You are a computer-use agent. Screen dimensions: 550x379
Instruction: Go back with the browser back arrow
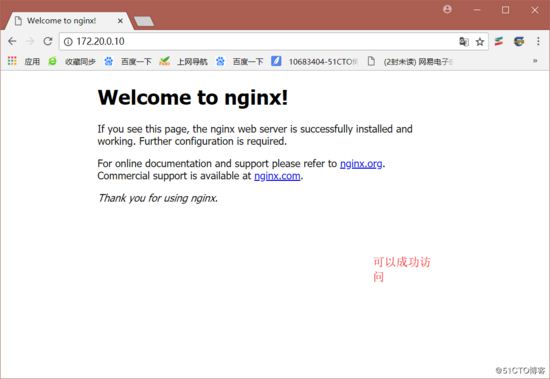click(12, 41)
